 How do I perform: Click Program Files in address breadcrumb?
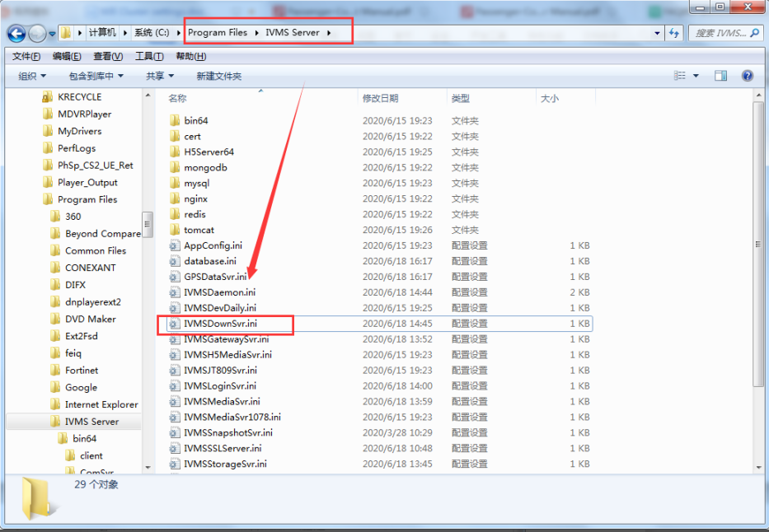click(218, 32)
